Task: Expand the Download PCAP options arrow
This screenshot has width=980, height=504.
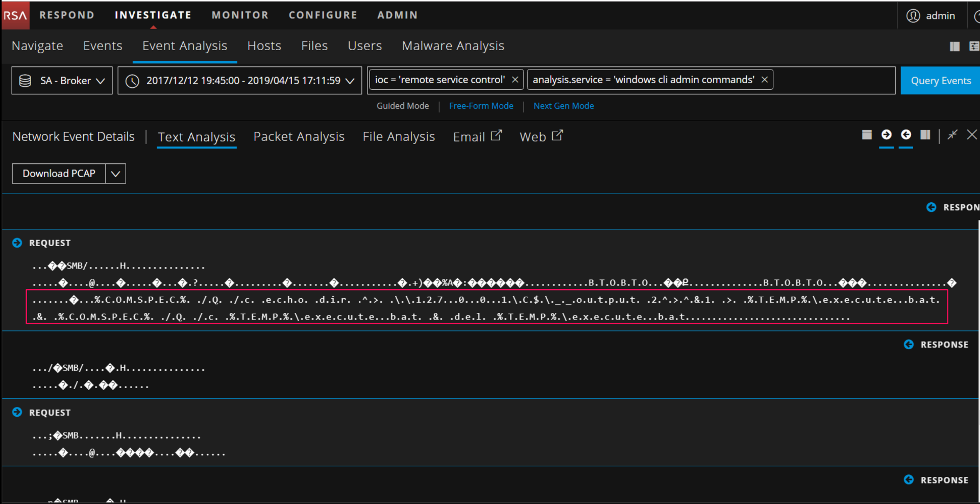Action: [x=116, y=174]
